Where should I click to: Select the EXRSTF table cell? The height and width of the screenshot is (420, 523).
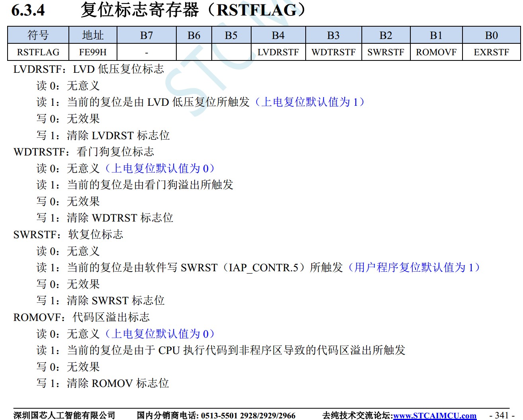point(492,52)
